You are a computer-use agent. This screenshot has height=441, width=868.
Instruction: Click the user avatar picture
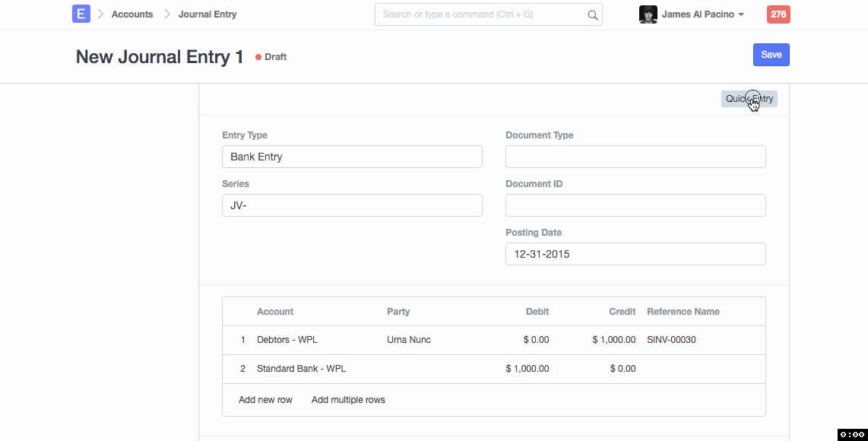pos(648,14)
